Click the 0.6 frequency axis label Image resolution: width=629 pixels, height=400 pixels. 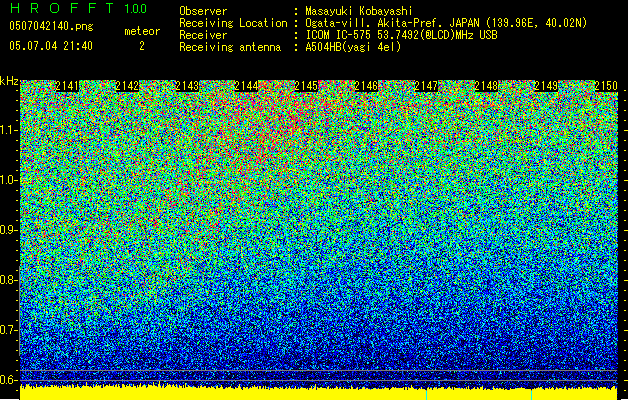(x=8, y=380)
